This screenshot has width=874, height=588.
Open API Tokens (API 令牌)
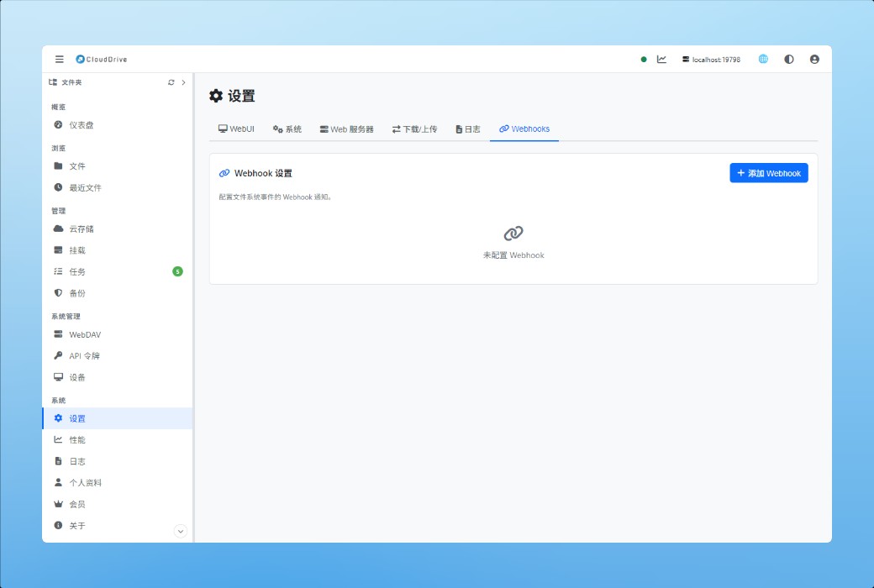click(117, 355)
